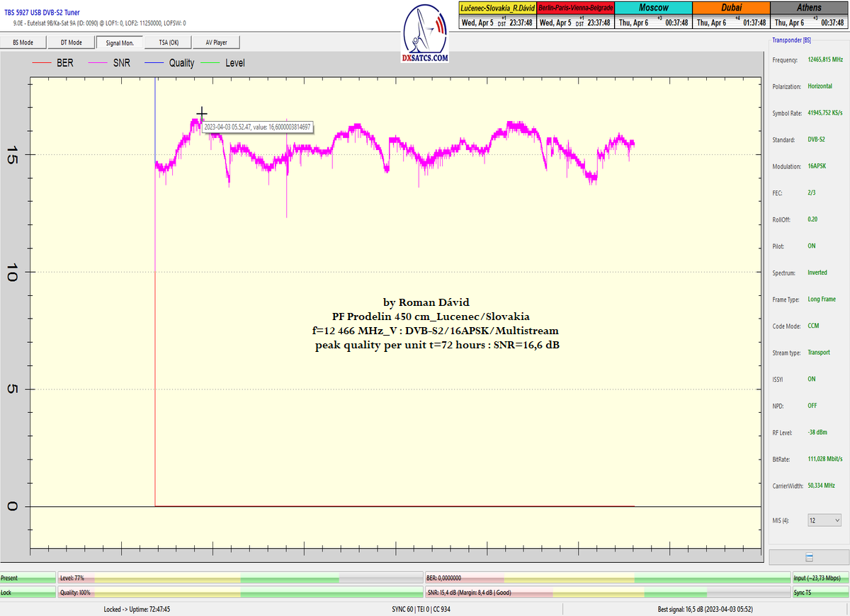
Task: Open the DT Mode tab
Action: click(71, 42)
